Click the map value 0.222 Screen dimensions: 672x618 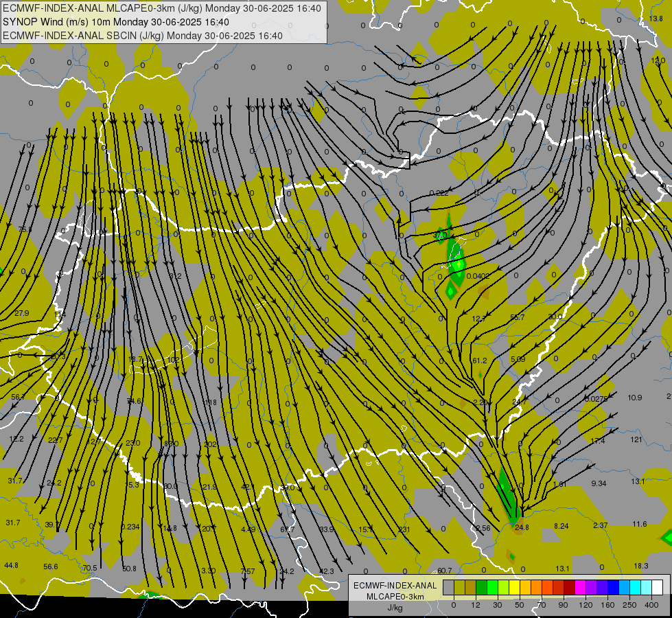click(x=439, y=193)
